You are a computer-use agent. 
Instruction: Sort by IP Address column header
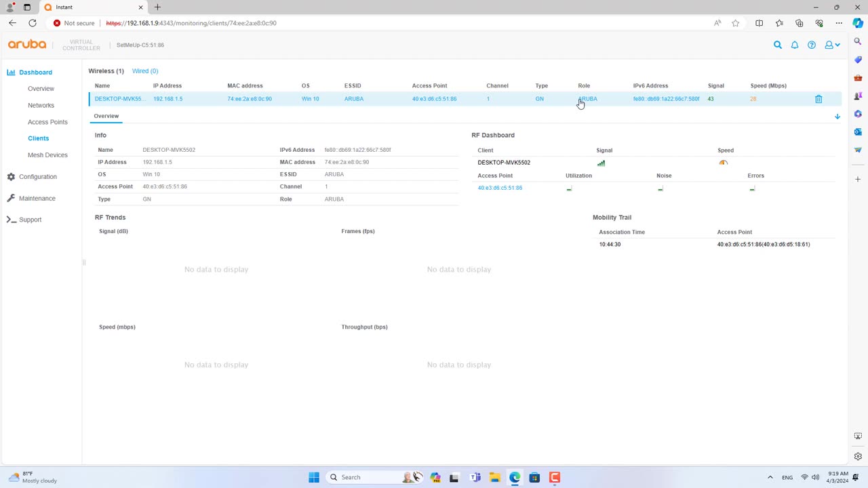tap(167, 86)
